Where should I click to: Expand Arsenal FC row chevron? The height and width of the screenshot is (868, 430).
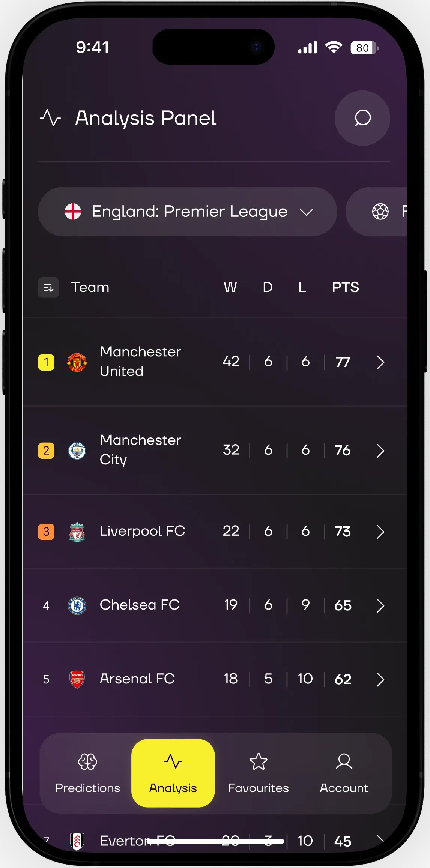[380, 679]
